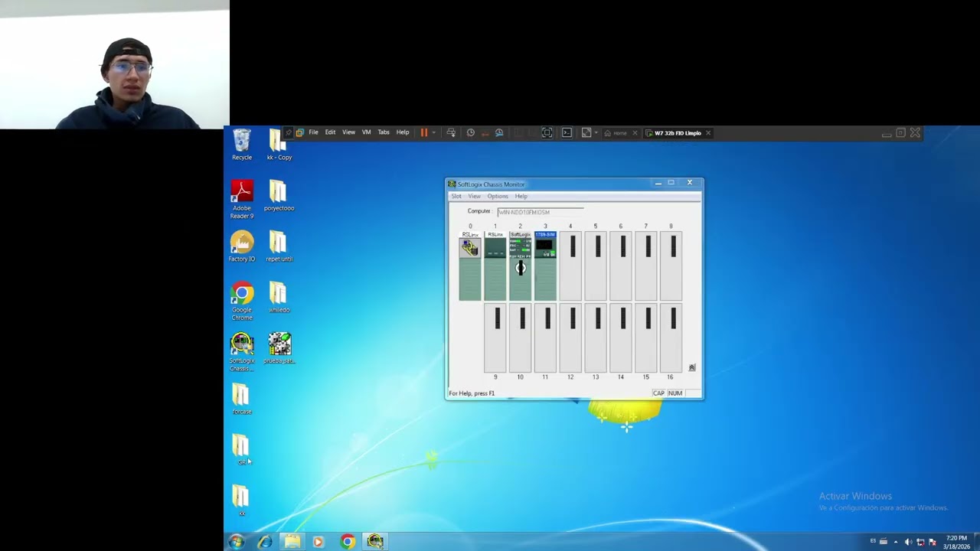Open Windows Explorer from the taskbar
Image resolution: width=980 pixels, height=551 pixels.
pyautogui.click(x=292, y=542)
